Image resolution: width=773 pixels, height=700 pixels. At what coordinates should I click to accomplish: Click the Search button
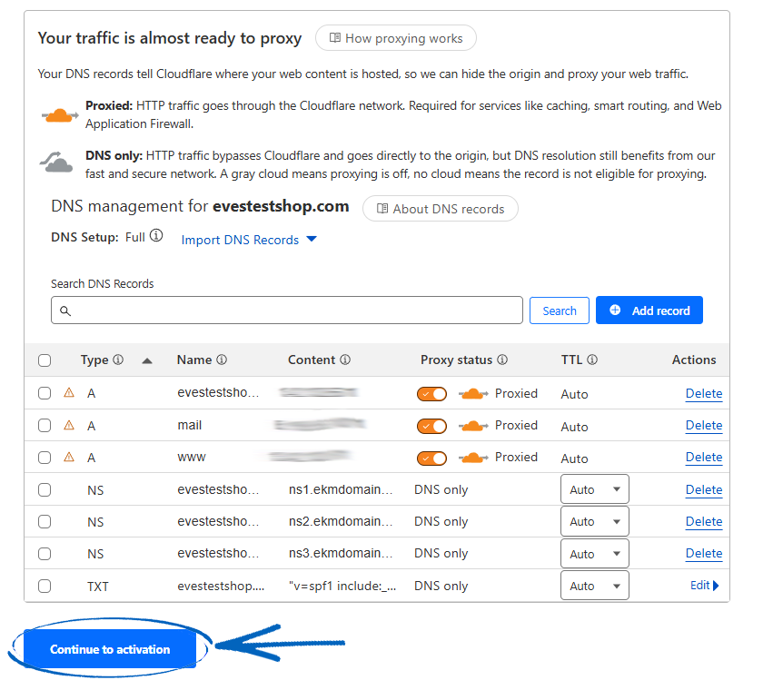click(559, 311)
